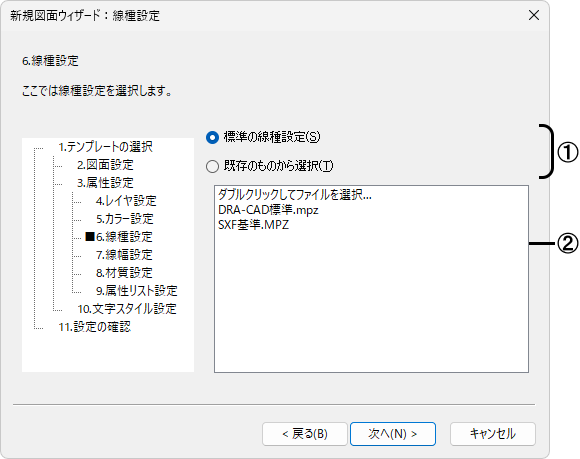The width and height of the screenshot is (580, 459).
Task: Jump to 5.カラー設定 step
Action: click(x=125, y=219)
